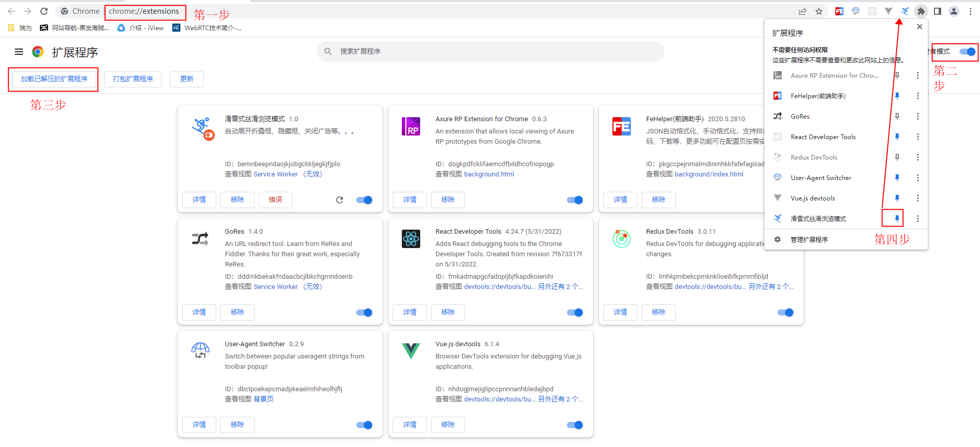Screen dimensions: 980x447
Task: Disable 滑雪式丝滑浏览模式 extension toggle
Action: 364,200
